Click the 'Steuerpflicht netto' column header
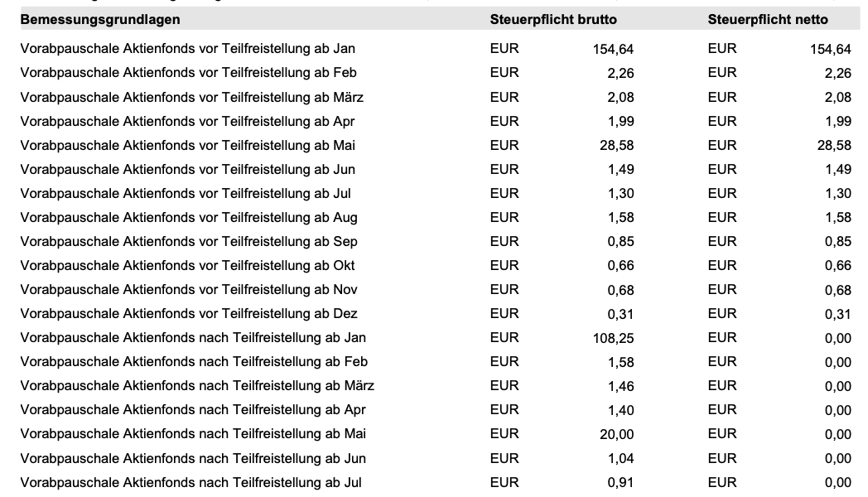 click(768, 20)
